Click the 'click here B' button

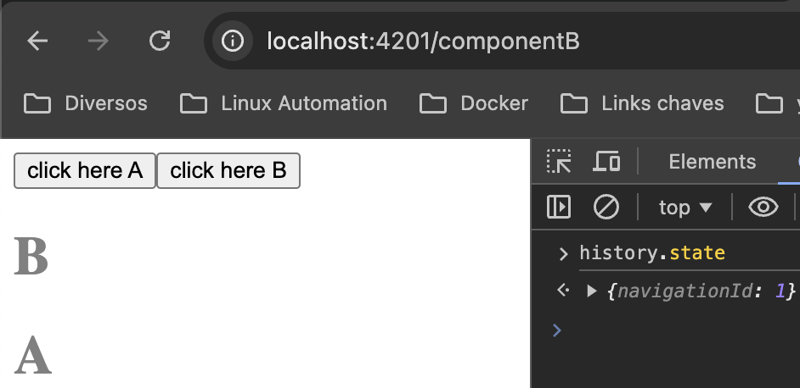[x=228, y=171]
